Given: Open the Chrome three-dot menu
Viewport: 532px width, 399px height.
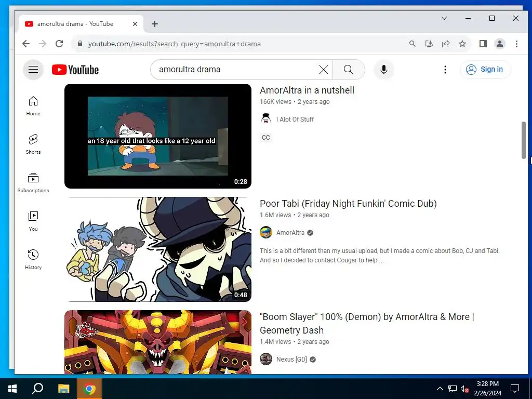Looking at the screenshot, I should coord(516,44).
